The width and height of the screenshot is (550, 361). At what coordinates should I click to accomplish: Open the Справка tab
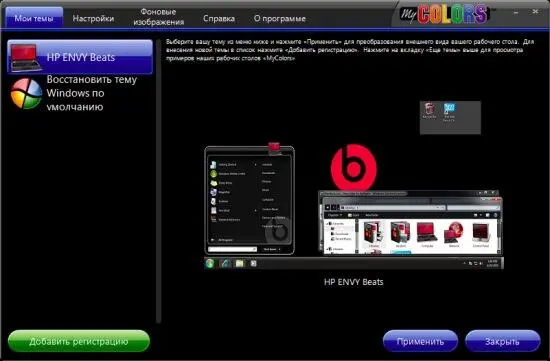point(219,19)
